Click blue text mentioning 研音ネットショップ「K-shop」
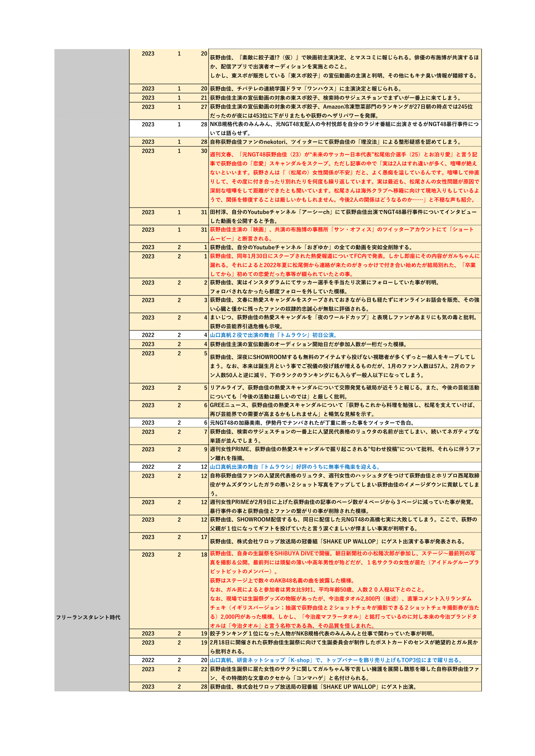Screen dimensions: 535x756 pos(337,660)
